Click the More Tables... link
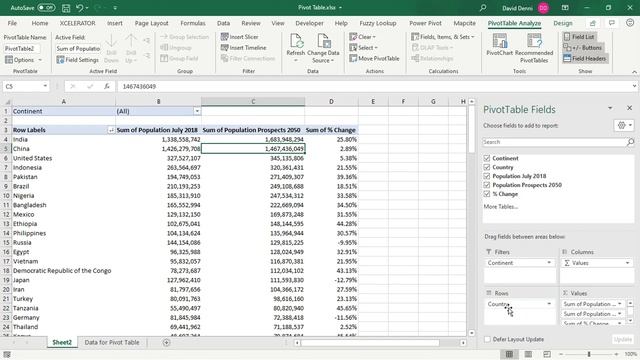640x360 pixels. point(500,207)
